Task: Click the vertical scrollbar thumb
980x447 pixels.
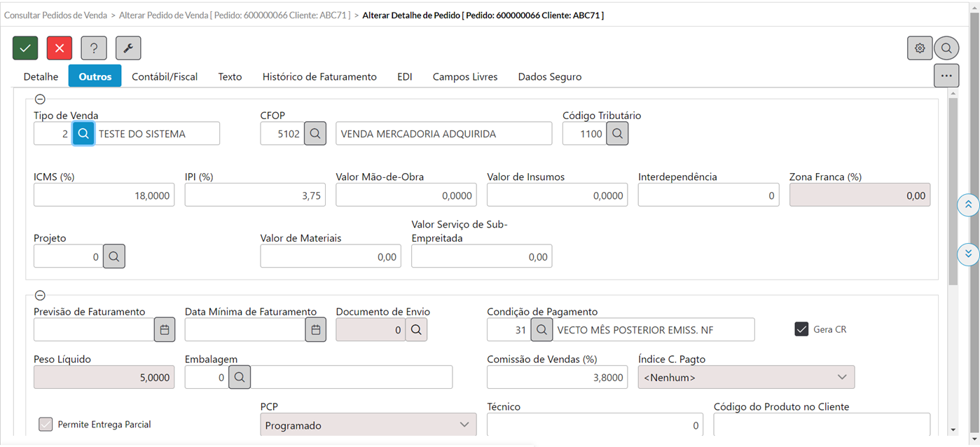Action: [x=953, y=191]
